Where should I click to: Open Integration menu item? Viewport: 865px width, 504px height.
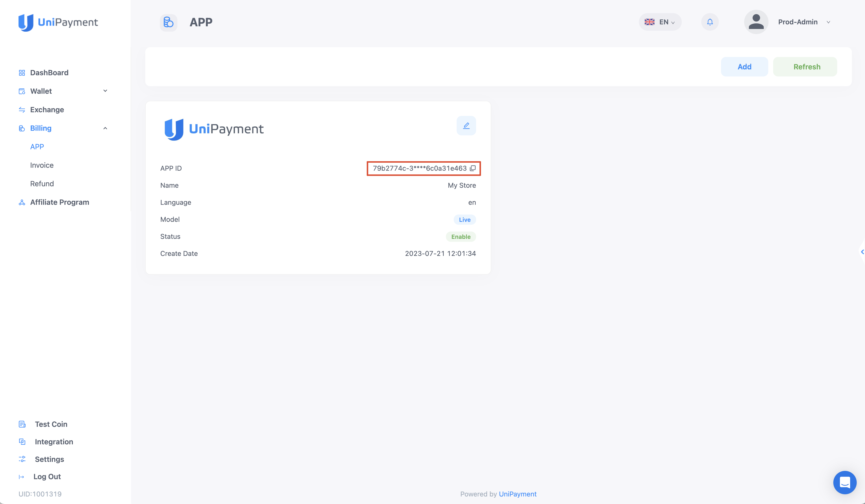(x=54, y=442)
